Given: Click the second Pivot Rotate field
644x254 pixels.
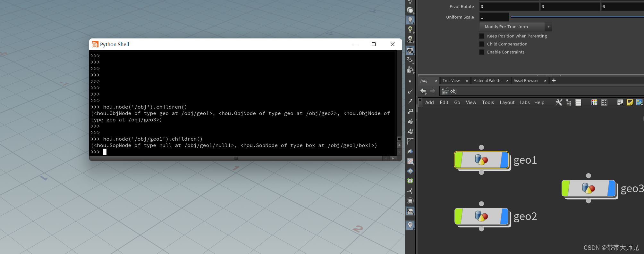Looking at the screenshot, I should (x=570, y=6).
